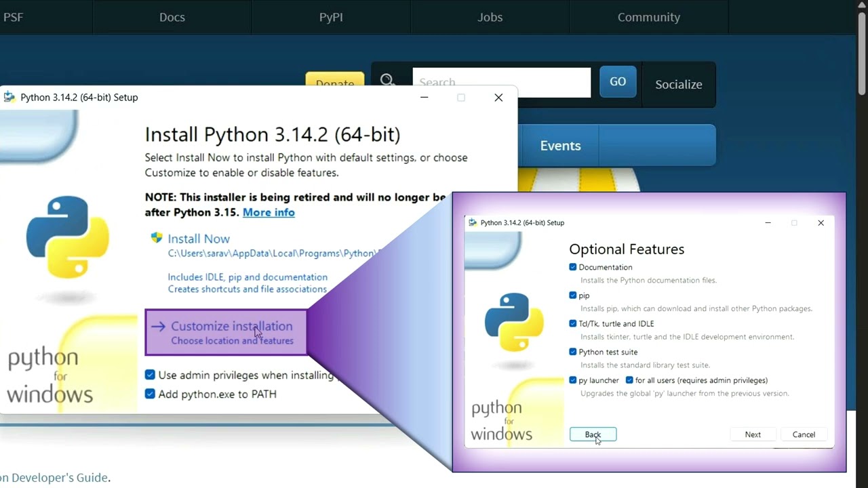The image size is (868, 488).
Task: Toggle Use admin privileges when installing checkbox
Action: pyautogui.click(x=150, y=375)
